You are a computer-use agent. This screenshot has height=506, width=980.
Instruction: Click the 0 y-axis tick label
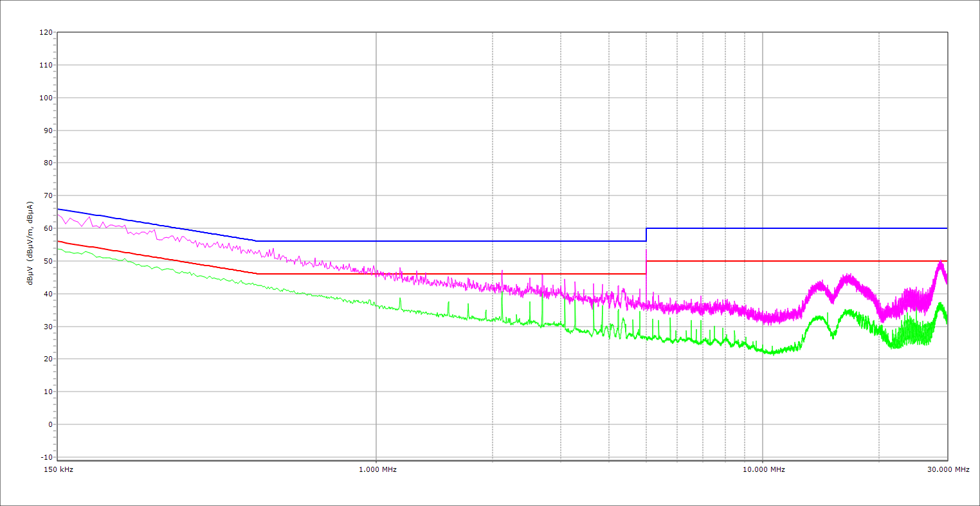(x=50, y=424)
